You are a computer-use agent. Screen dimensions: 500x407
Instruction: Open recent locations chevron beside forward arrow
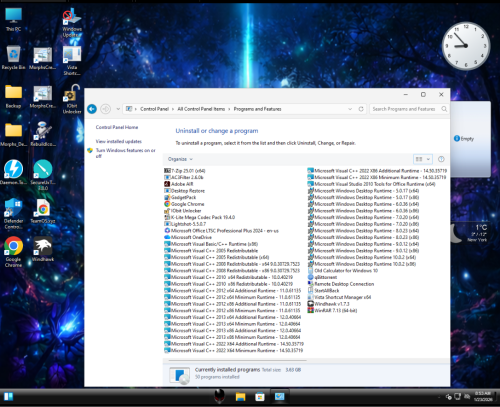tap(118, 109)
